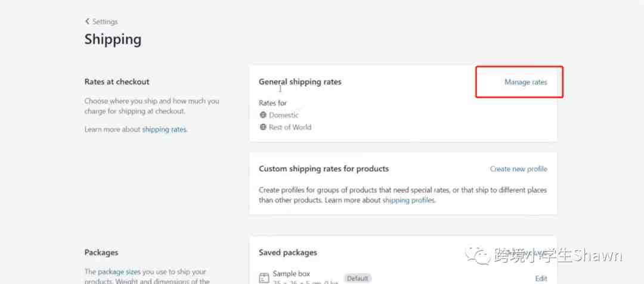Viewport: 644px width, 284px height.
Task: Click the Sample box package icon
Action: [x=264, y=277]
